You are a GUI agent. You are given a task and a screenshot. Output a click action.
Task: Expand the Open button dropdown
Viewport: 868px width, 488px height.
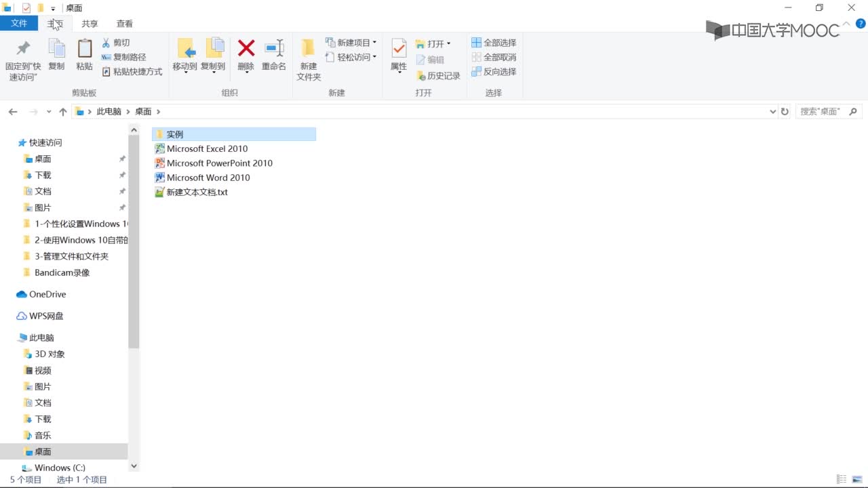(x=449, y=43)
